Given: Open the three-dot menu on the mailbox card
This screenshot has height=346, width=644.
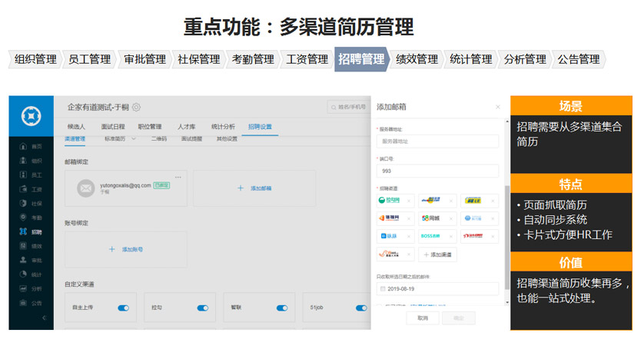Looking at the screenshot, I should click(x=179, y=177).
